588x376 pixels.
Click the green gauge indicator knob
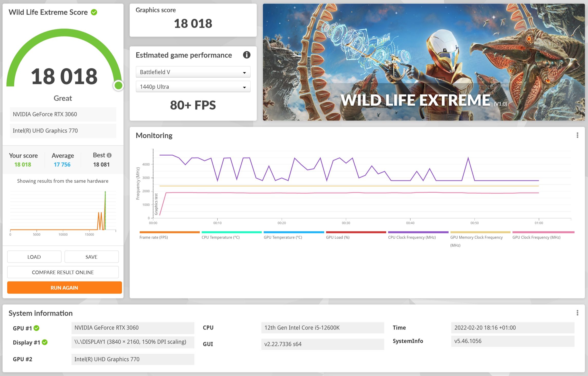pyautogui.click(x=118, y=86)
